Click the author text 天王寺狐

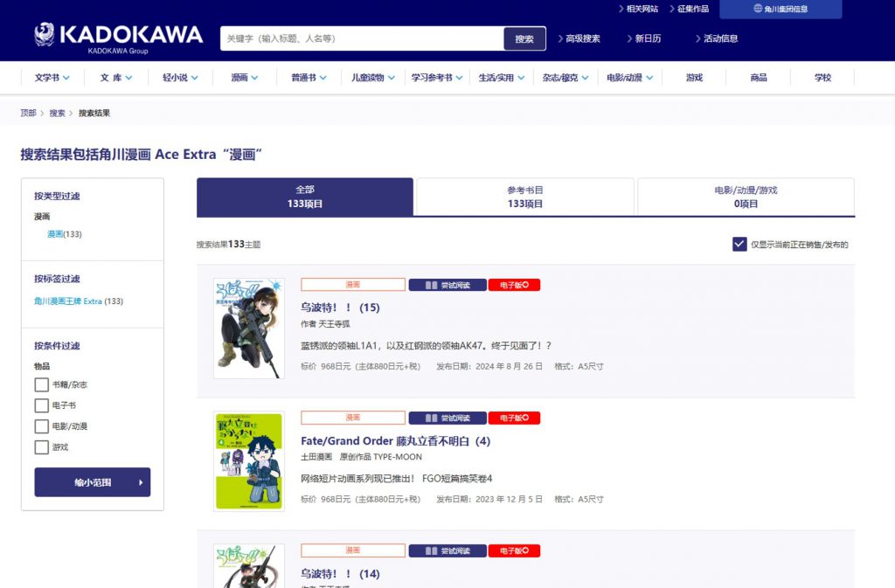tap(335, 324)
